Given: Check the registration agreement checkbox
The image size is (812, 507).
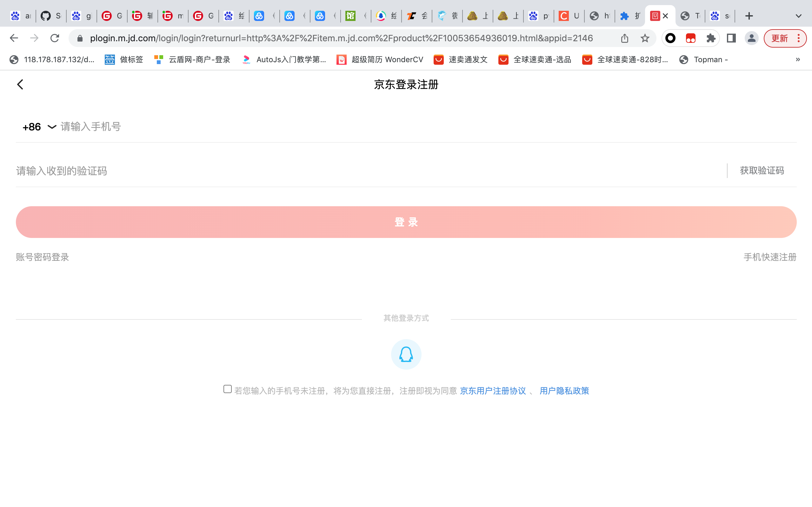Looking at the screenshot, I should (x=227, y=389).
